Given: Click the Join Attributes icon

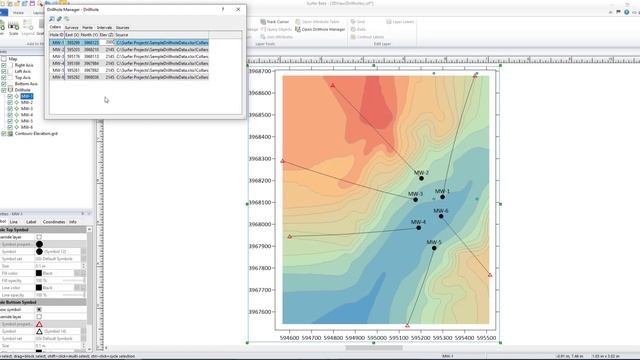Looking at the screenshot, I should pyautogui.click(x=263, y=37).
